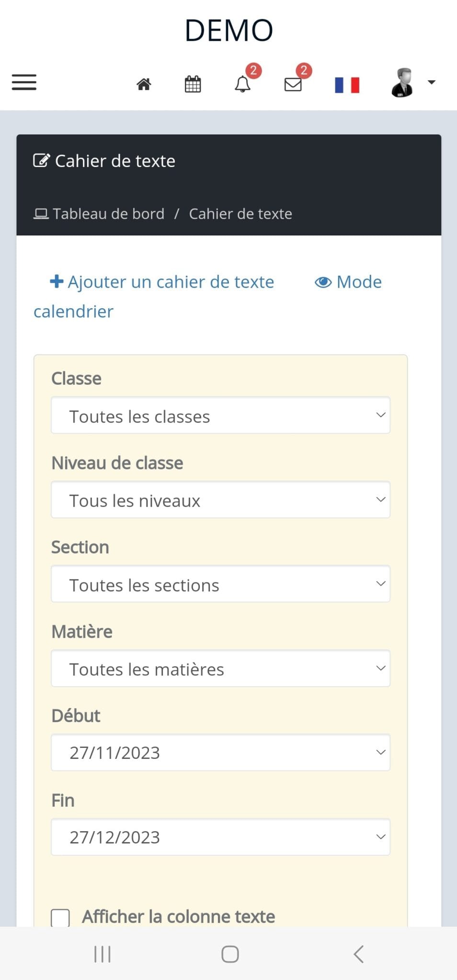Open the Matière dropdown
This screenshot has height=980, width=457.
click(x=220, y=668)
